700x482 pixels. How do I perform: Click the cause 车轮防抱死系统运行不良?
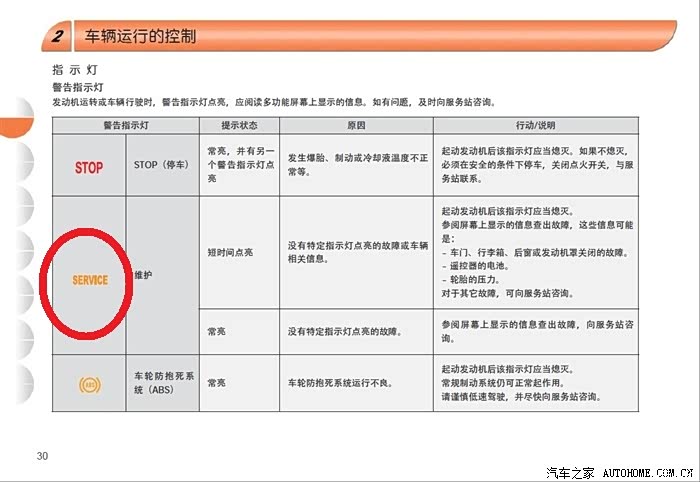pyautogui.click(x=340, y=383)
